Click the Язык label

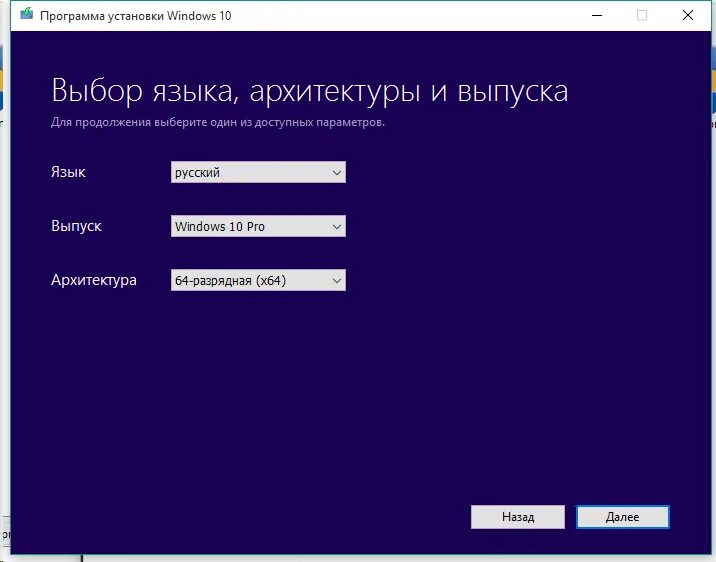[x=68, y=172]
